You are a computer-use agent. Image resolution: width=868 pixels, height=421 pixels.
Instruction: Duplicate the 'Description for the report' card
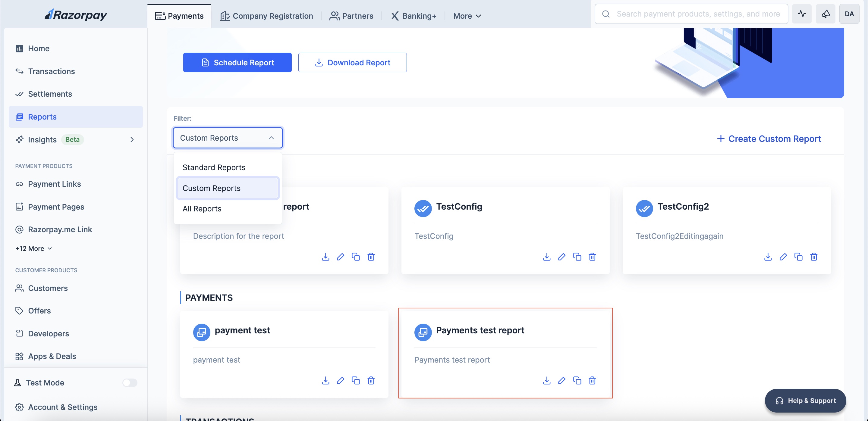point(356,257)
